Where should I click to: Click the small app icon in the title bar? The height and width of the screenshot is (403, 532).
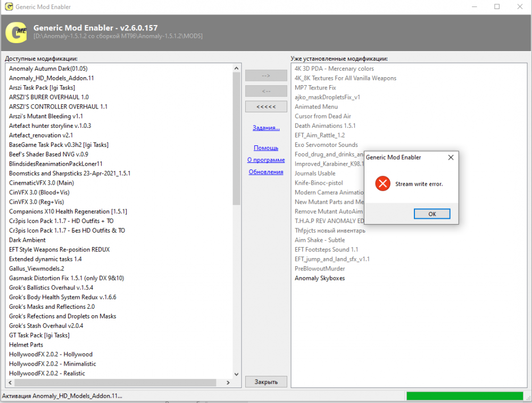(x=9, y=6)
